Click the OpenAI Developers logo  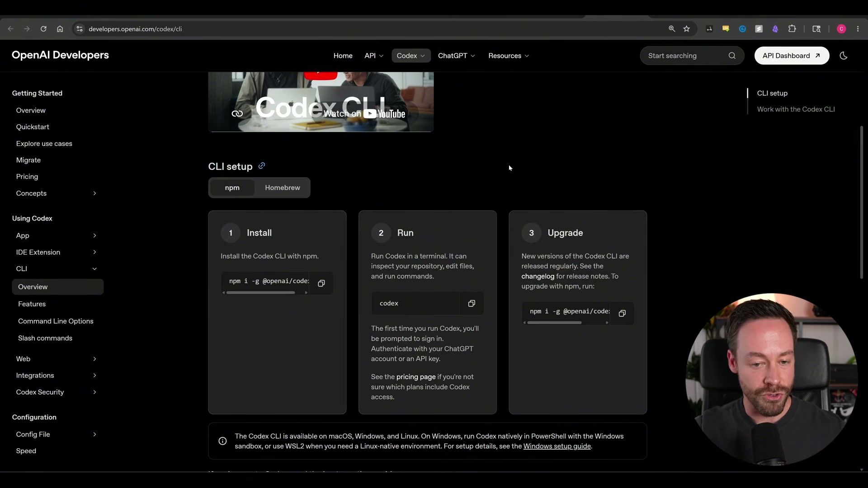[60, 55]
